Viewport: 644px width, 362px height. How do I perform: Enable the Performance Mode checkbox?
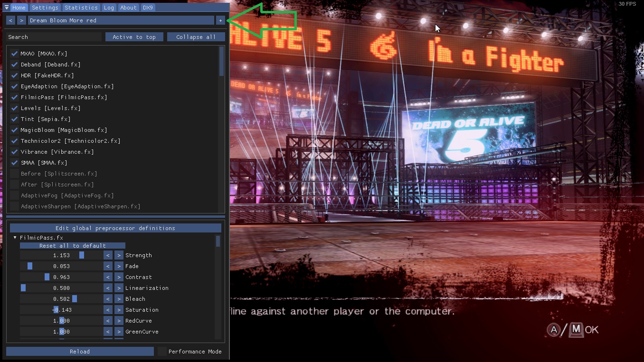coord(162,352)
